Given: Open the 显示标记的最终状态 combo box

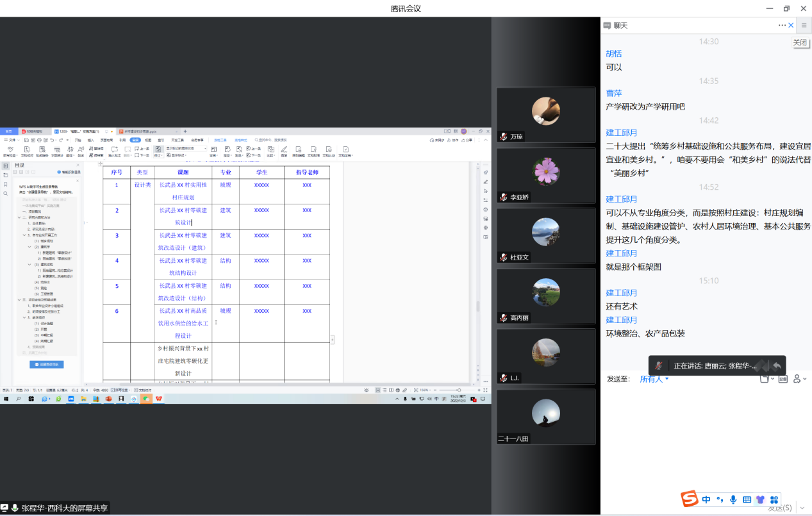Looking at the screenshot, I should point(186,148).
